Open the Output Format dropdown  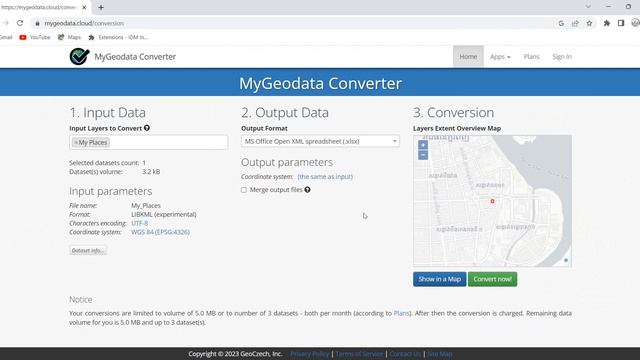[320, 141]
